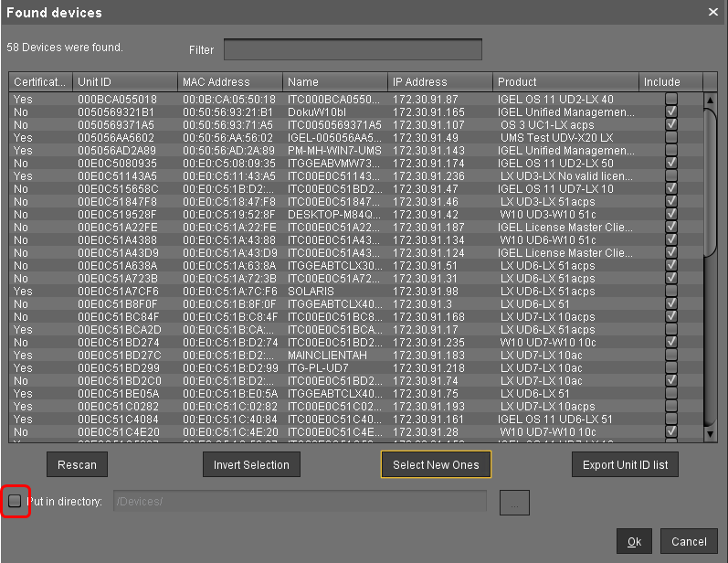Screen dimensions: 728x563
Task: Open the directory browse button
Action: 514,501
